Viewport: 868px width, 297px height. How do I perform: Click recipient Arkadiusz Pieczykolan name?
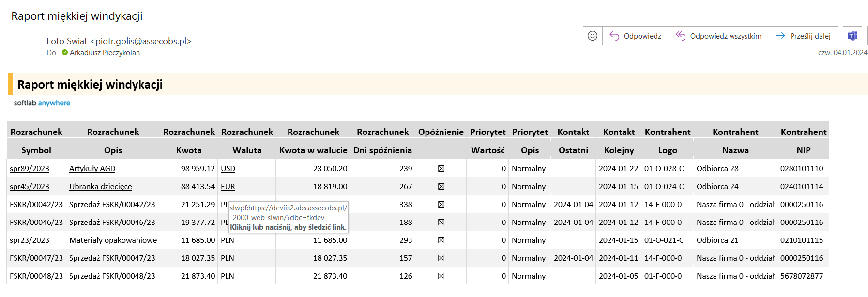click(x=105, y=53)
